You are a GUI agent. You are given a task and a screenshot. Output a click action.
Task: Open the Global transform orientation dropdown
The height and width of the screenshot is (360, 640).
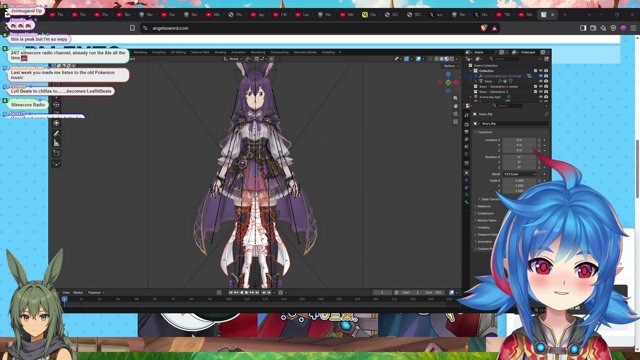click(x=233, y=59)
